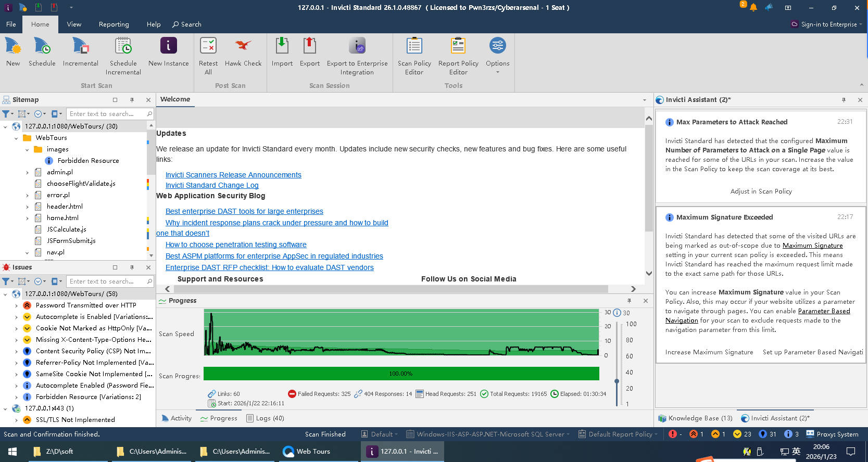This screenshot has height=462, width=868.
Task: Open the Logs (40) tab
Action: tap(266, 418)
